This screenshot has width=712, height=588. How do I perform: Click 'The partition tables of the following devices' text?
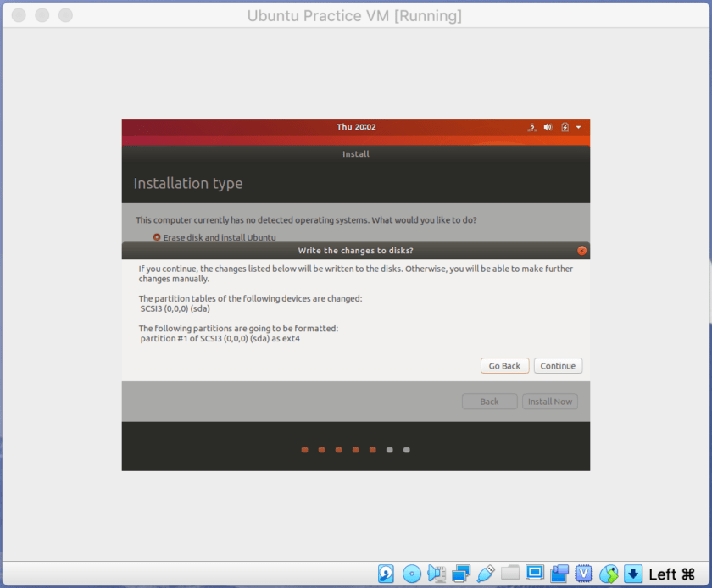250,298
